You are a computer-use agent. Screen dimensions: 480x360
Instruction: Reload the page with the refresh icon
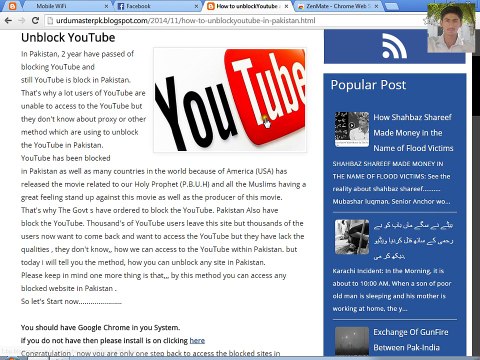(x=35, y=21)
